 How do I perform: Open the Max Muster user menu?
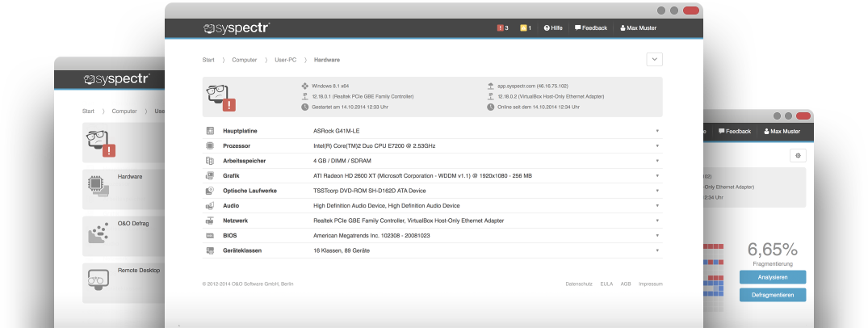[638, 28]
